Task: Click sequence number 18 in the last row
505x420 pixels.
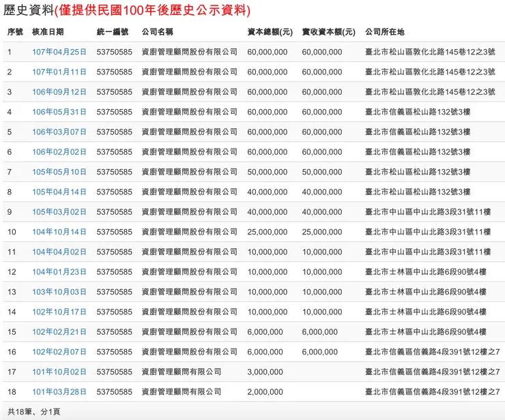Action: click(x=12, y=391)
